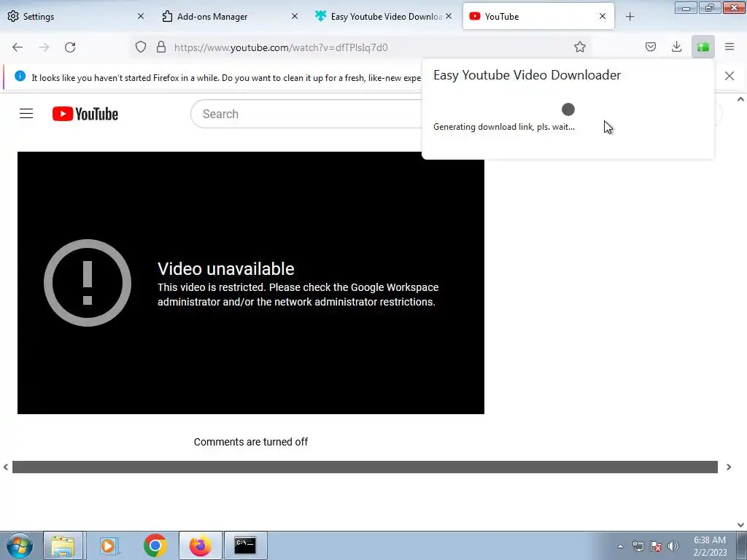The height and width of the screenshot is (560, 747).
Task: Open the network status tray icon
Action: [x=638, y=546]
